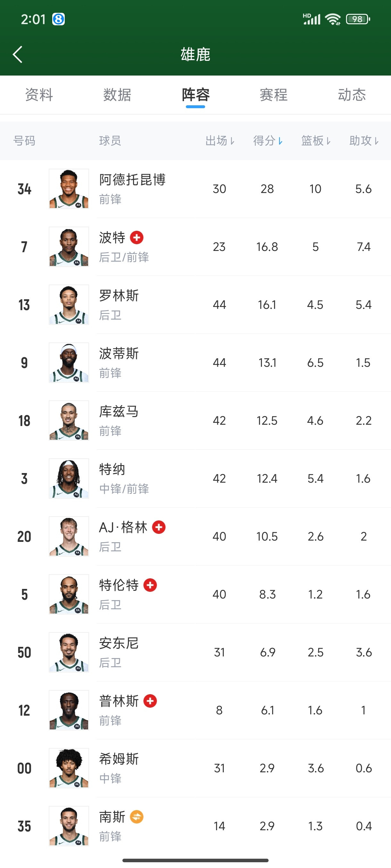The height and width of the screenshot is (868, 391).
Task: Switch to the 赛程 schedule tab
Action: tap(273, 95)
